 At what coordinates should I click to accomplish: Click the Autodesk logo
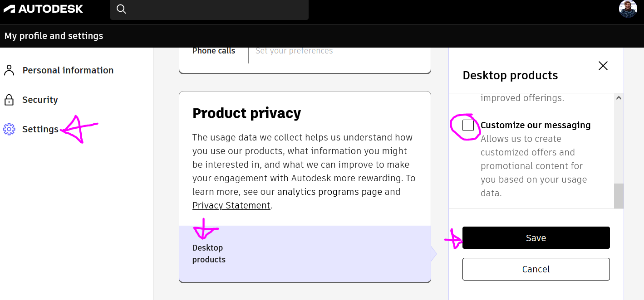[x=43, y=9]
